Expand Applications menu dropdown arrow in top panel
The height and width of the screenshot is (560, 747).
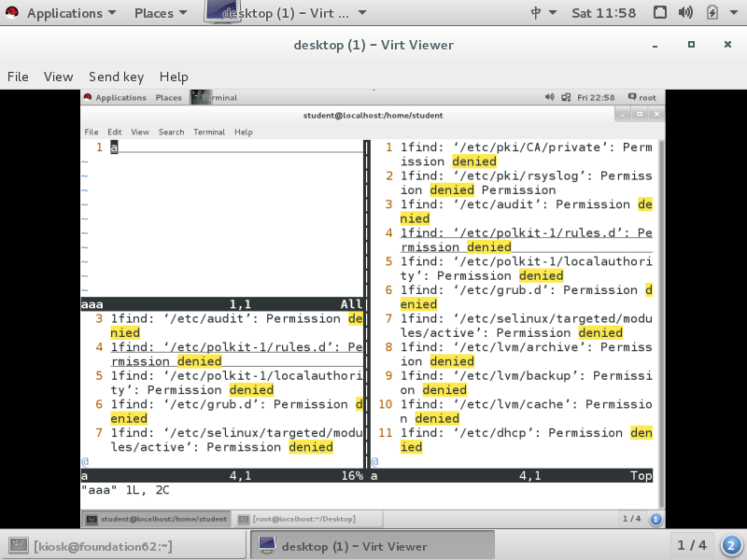point(112,13)
